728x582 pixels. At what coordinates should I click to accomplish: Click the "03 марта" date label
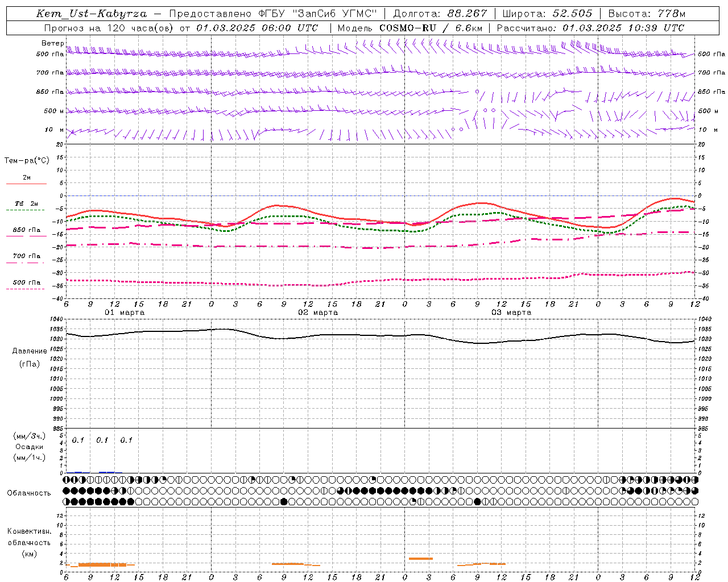coord(511,313)
